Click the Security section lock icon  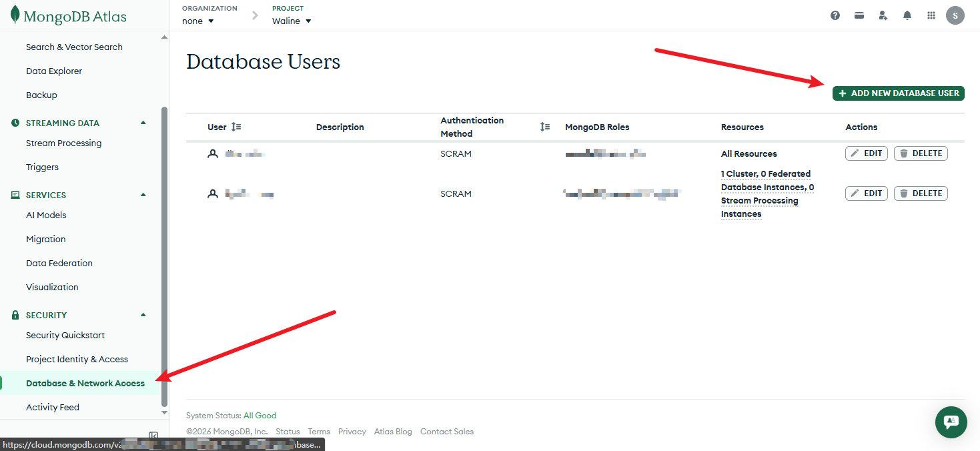(15, 315)
